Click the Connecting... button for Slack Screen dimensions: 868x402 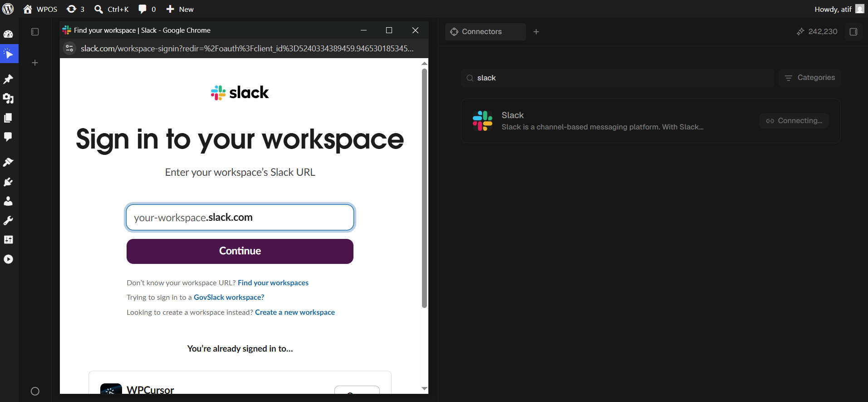point(794,121)
